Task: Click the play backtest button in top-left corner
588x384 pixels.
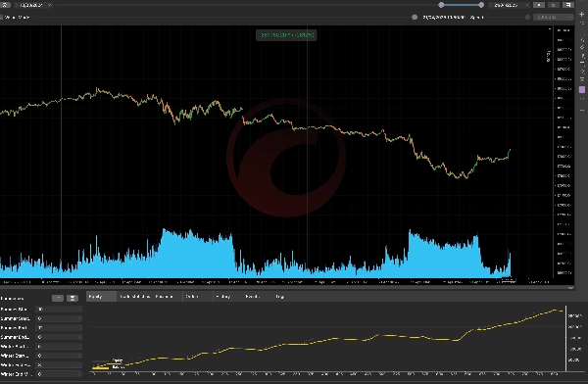Action: 5,5
